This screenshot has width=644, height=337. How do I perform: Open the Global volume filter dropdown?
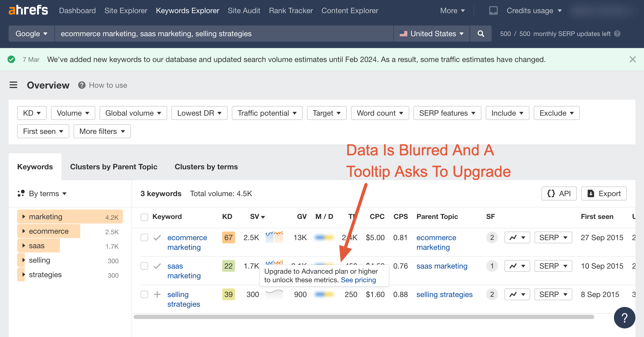point(133,113)
